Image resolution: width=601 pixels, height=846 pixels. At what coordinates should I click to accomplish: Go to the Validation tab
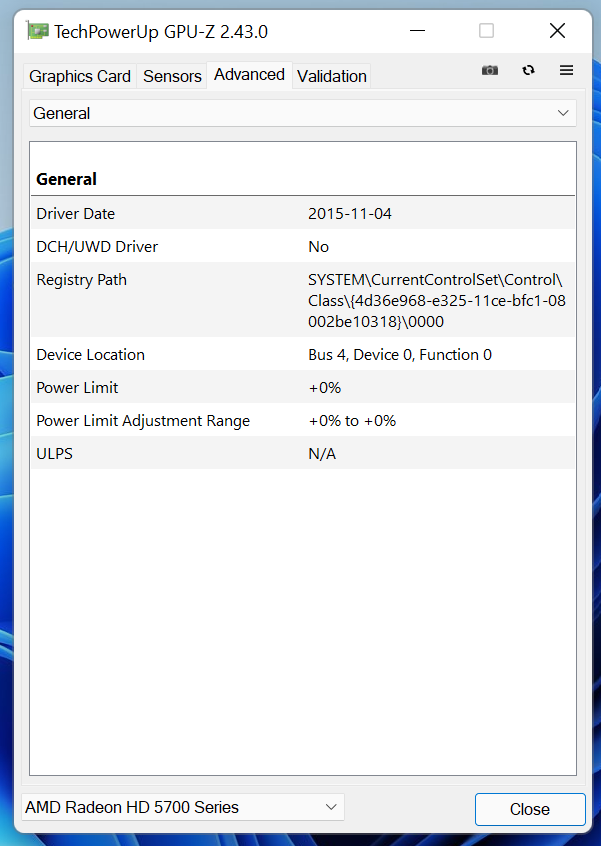click(332, 76)
